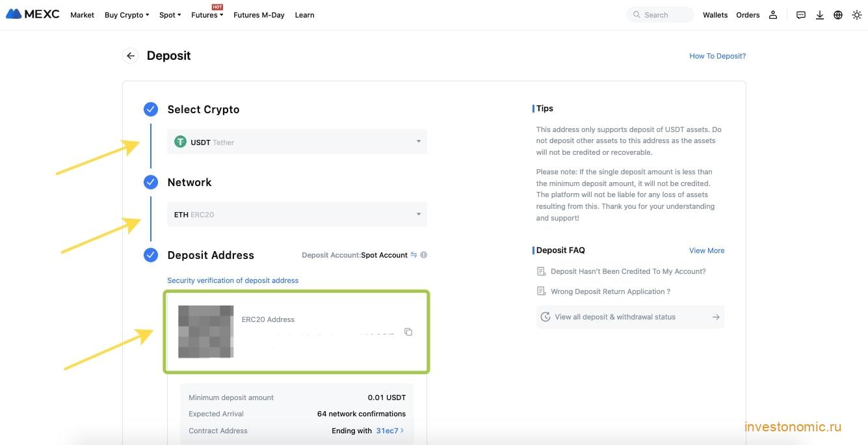Open Wrong Deposit Return Application FAQ

point(611,291)
